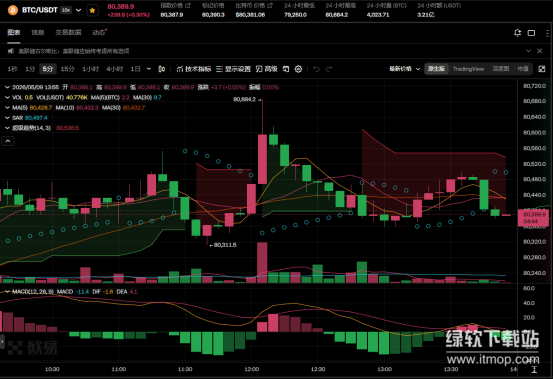Expand the announcement bar chevron

click(x=528, y=51)
